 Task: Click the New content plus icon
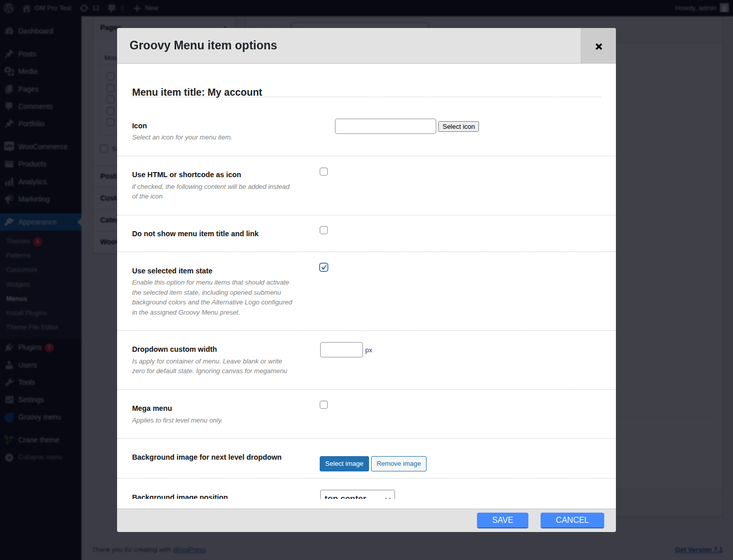click(x=137, y=8)
